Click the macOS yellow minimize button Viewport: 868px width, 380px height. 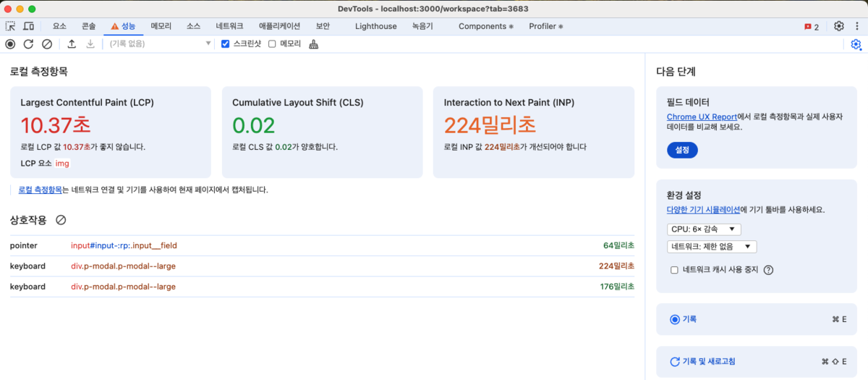(x=20, y=9)
